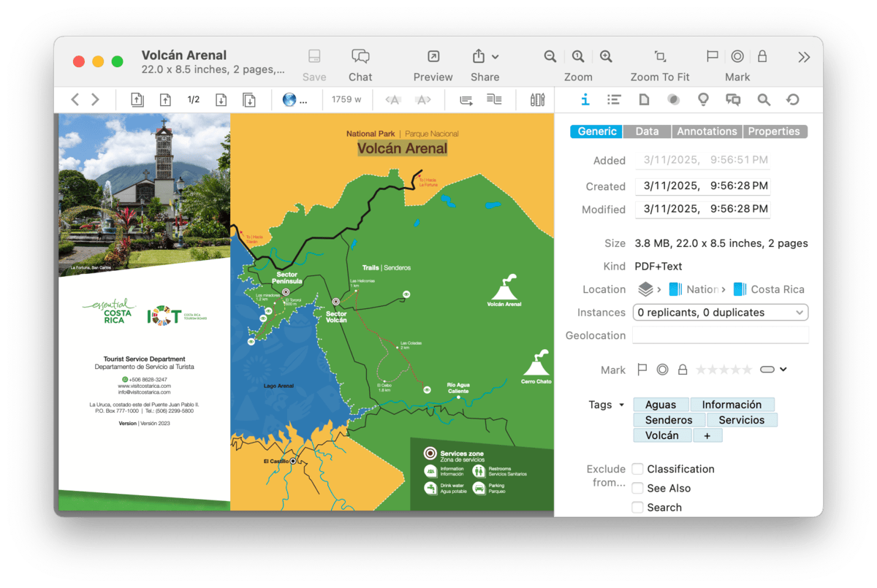Tick the See Also exclusion checkbox
This screenshot has height=588, width=877.
(x=638, y=488)
